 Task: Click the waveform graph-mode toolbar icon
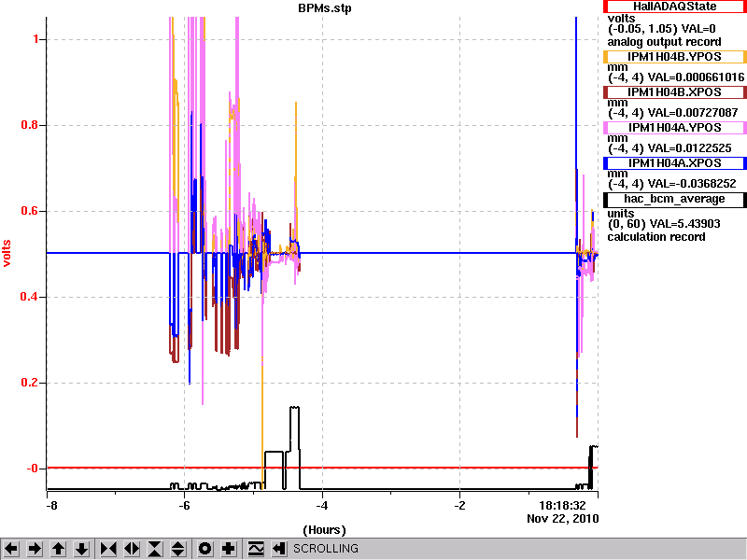pyautogui.click(x=256, y=549)
